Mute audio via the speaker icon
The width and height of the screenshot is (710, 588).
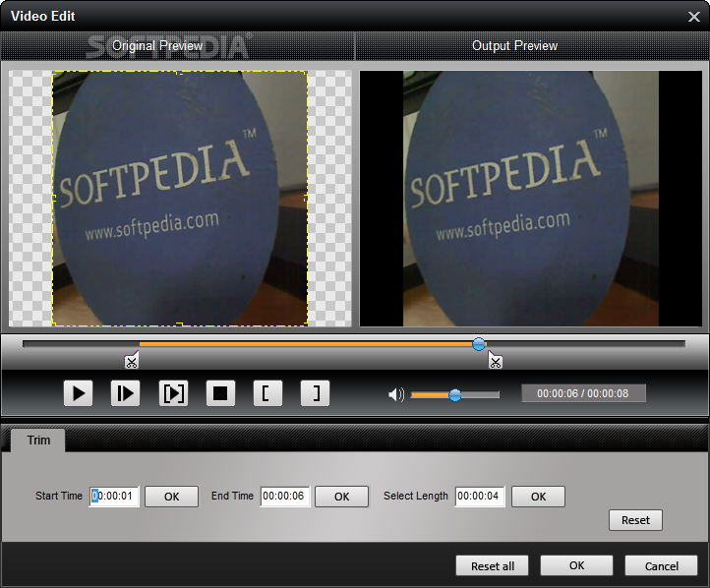[395, 394]
